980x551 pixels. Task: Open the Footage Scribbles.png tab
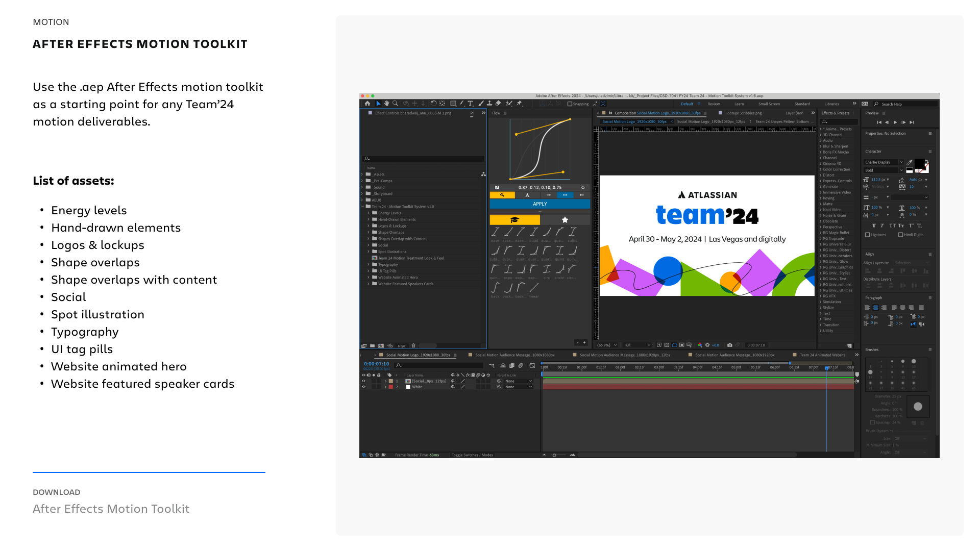tap(743, 113)
